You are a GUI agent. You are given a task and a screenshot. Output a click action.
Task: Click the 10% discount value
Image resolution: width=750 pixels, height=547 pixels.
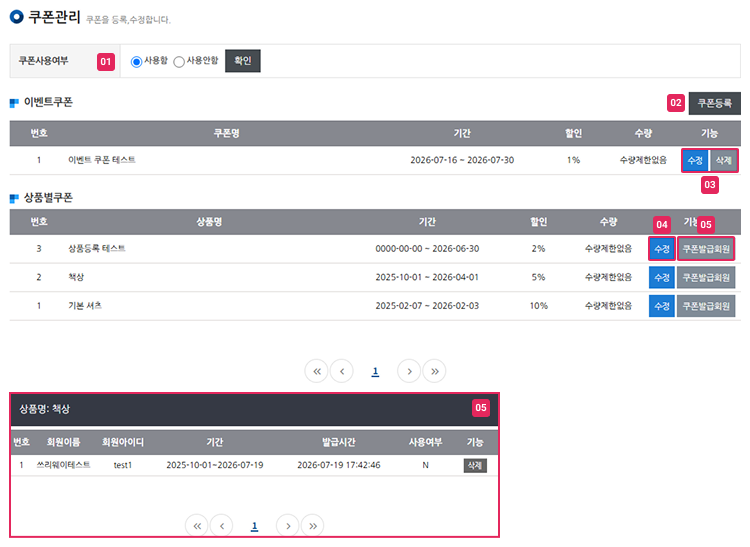click(539, 306)
